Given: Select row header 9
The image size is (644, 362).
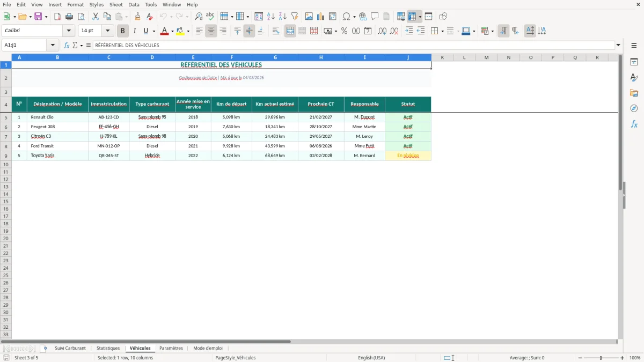Looking at the screenshot, I should coord(6,156).
